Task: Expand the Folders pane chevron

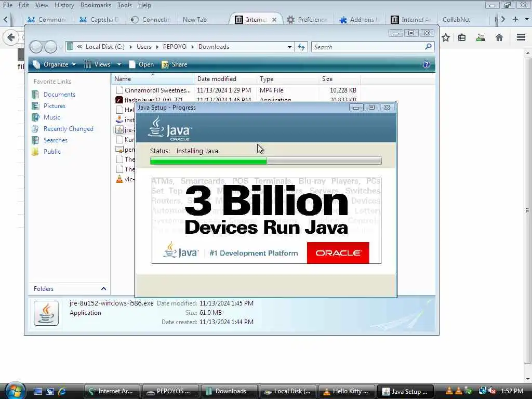Action: tap(103, 289)
